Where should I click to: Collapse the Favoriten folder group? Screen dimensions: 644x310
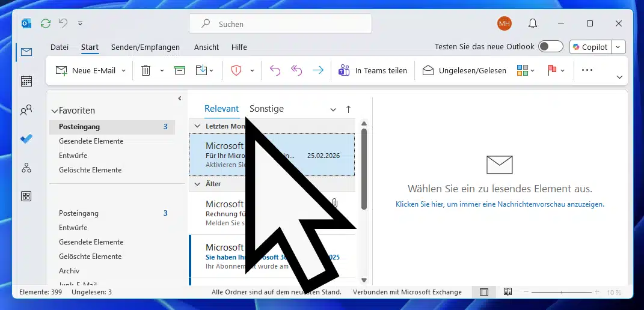pos(55,111)
